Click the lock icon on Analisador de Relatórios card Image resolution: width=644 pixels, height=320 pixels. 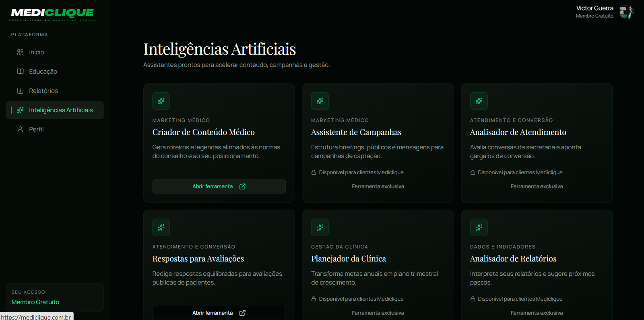point(473,299)
